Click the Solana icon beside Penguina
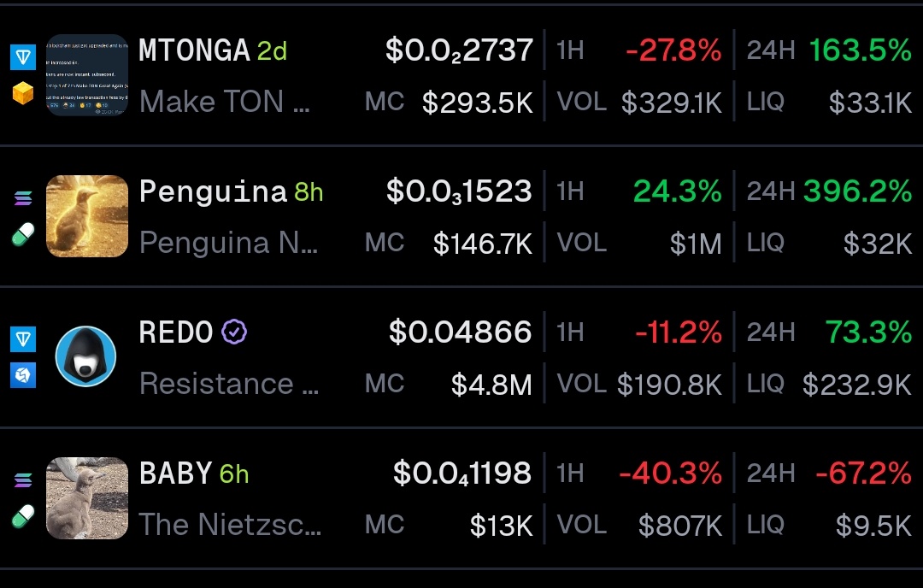Screen dimensions: 923x588 [x=23, y=198]
